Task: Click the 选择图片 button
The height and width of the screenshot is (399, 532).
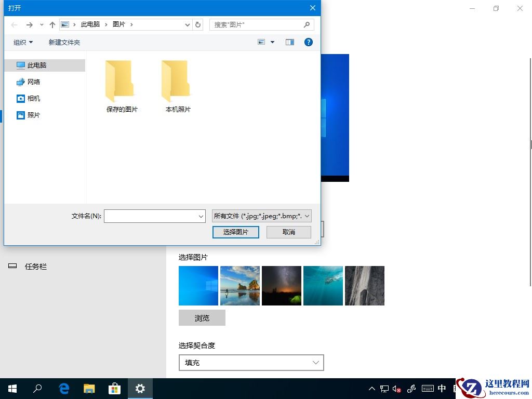Action: pos(235,232)
